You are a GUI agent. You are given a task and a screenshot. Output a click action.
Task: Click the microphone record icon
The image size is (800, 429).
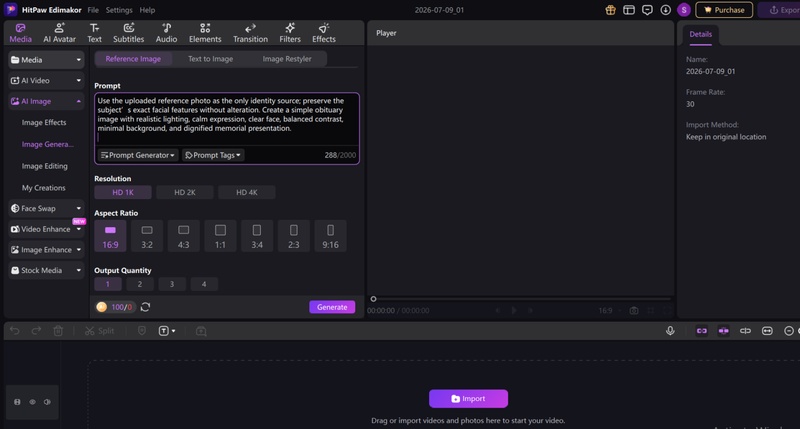tap(670, 331)
